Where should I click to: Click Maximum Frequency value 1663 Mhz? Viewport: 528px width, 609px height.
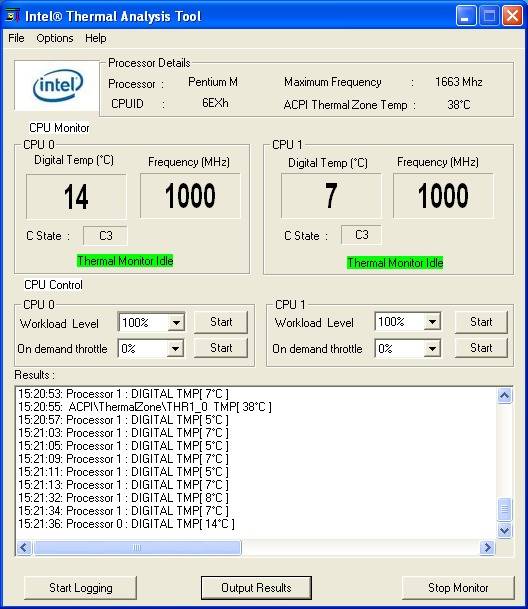click(x=458, y=82)
